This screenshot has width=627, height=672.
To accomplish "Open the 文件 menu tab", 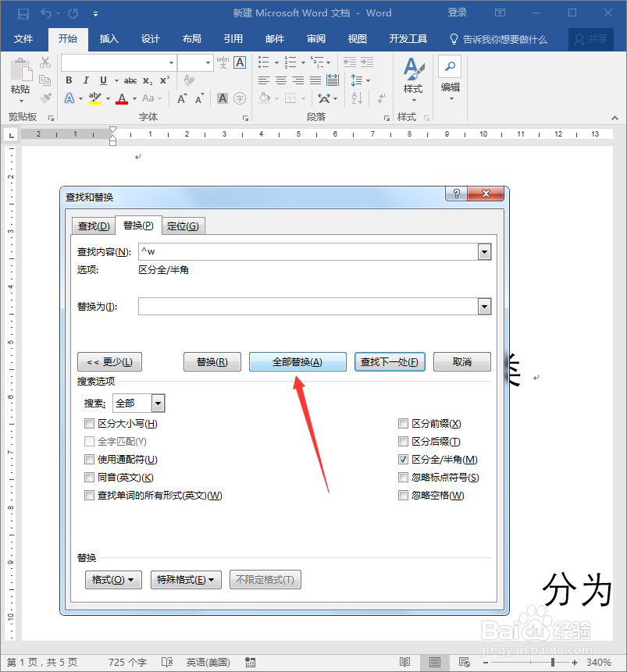I will (x=23, y=39).
